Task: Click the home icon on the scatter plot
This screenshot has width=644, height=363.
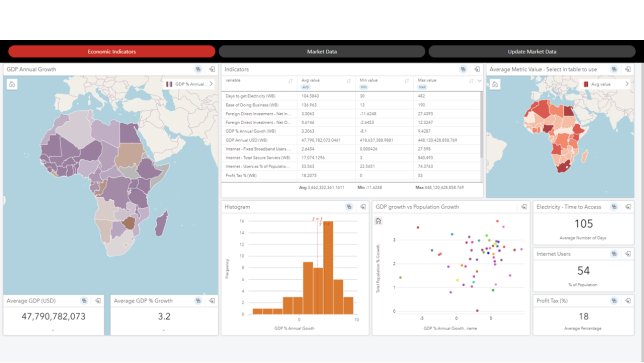Action: coord(378,221)
